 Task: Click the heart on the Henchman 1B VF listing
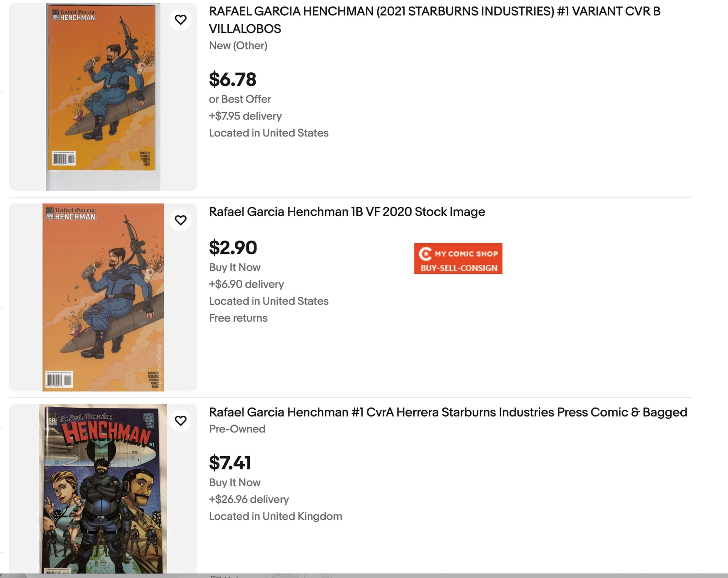[180, 220]
